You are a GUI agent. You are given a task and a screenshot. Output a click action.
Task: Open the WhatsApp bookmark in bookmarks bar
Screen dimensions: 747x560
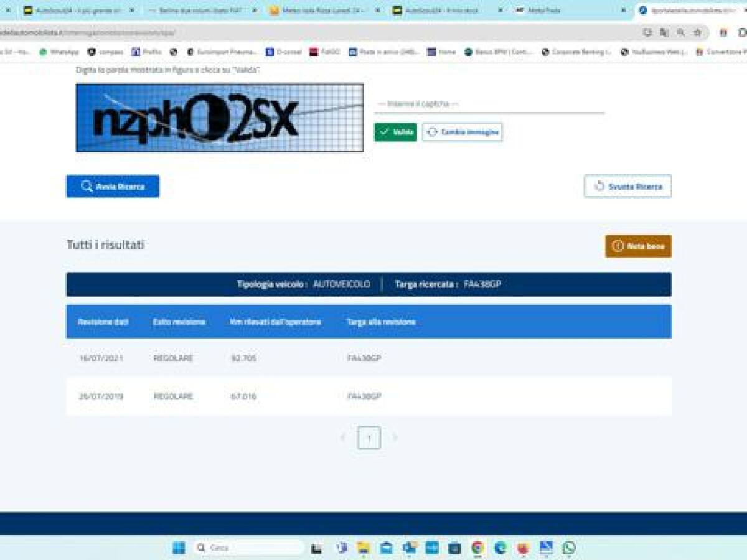pyautogui.click(x=59, y=52)
